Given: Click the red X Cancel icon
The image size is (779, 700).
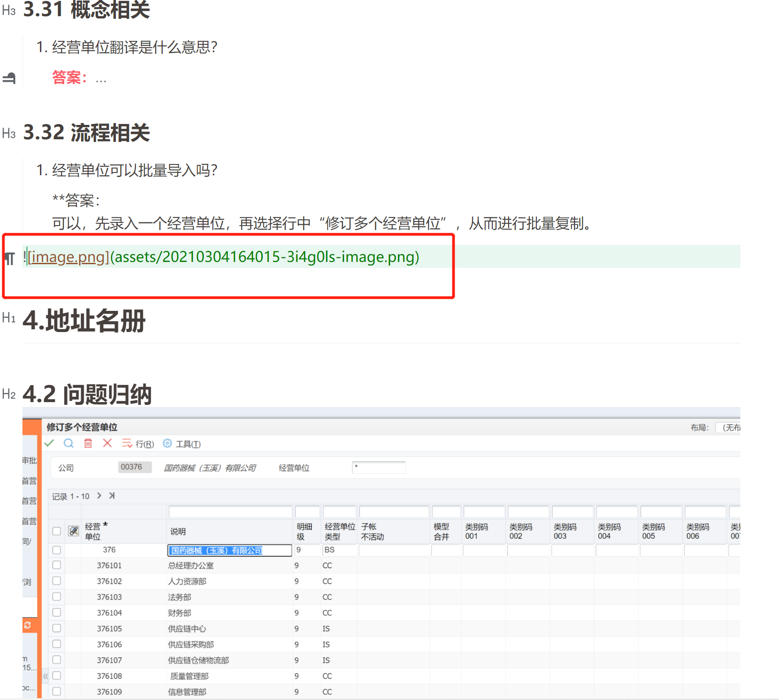Looking at the screenshot, I should pyautogui.click(x=107, y=443).
